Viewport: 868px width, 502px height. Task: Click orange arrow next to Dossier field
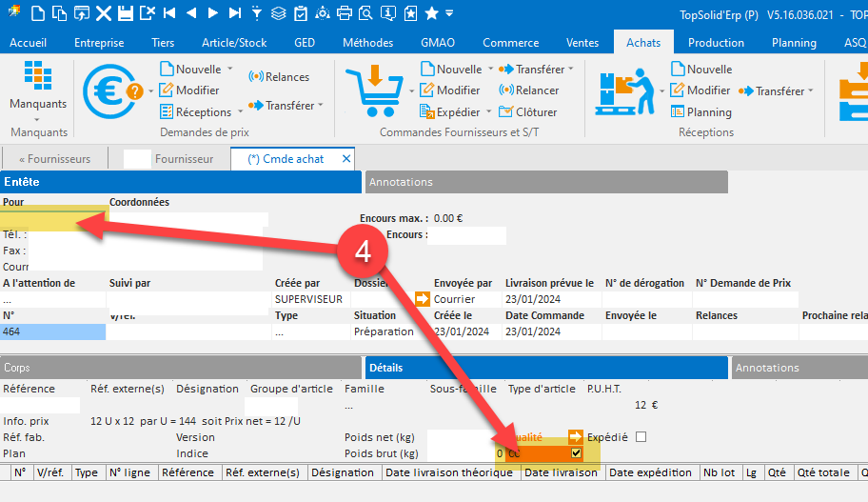pos(423,299)
